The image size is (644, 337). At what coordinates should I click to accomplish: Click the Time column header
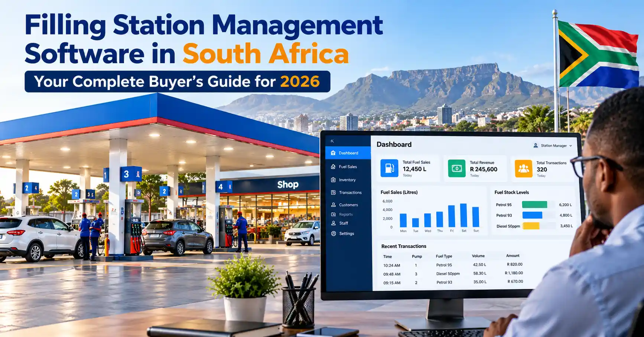pyautogui.click(x=387, y=257)
